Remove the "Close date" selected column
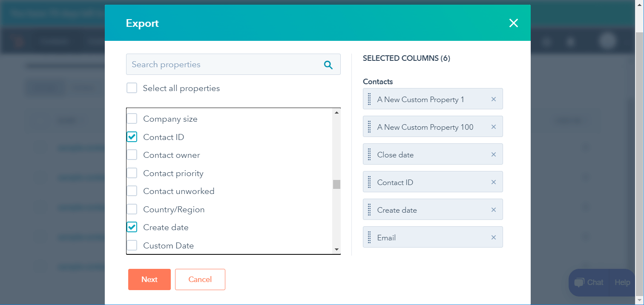644x305 pixels. 493,154
